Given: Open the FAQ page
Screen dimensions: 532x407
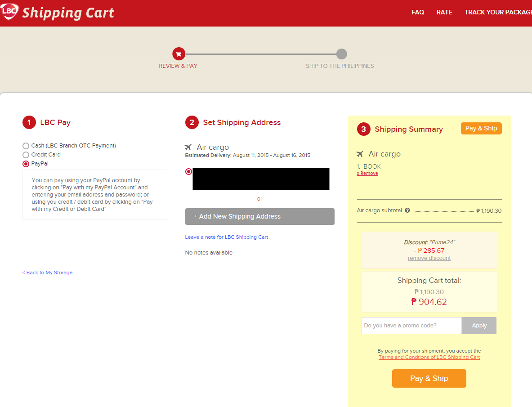Looking at the screenshot, I should pos(418,12).
